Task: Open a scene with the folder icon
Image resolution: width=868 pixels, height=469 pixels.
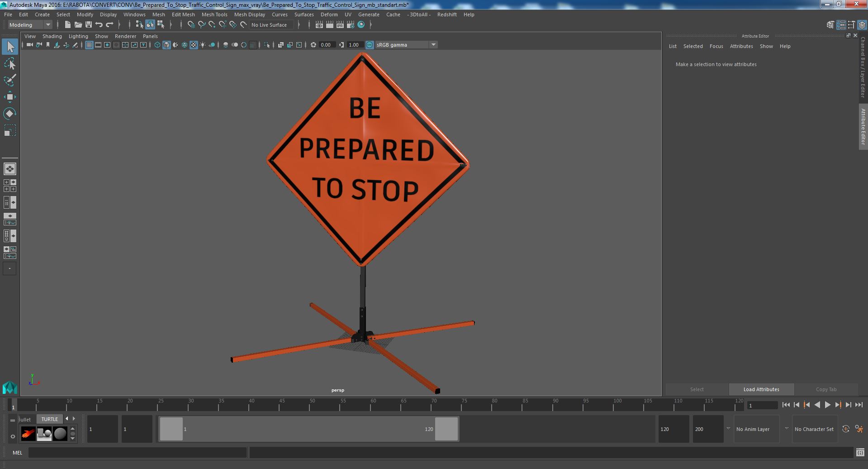Action: point(78,25)
